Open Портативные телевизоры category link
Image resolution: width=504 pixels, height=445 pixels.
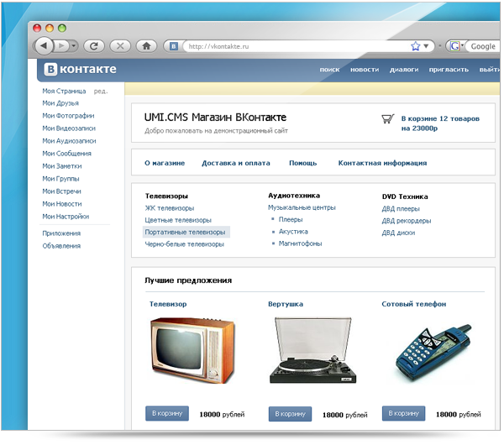point(186,233)
